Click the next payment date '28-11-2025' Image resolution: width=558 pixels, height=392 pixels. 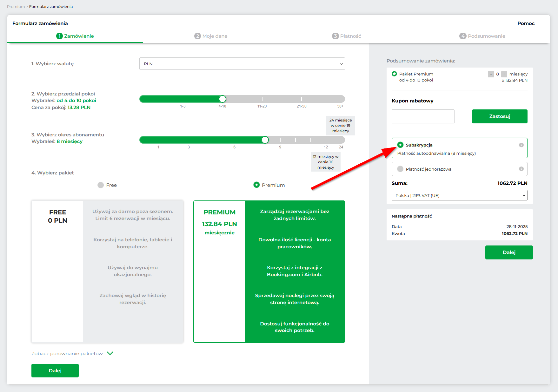point(517,227)
